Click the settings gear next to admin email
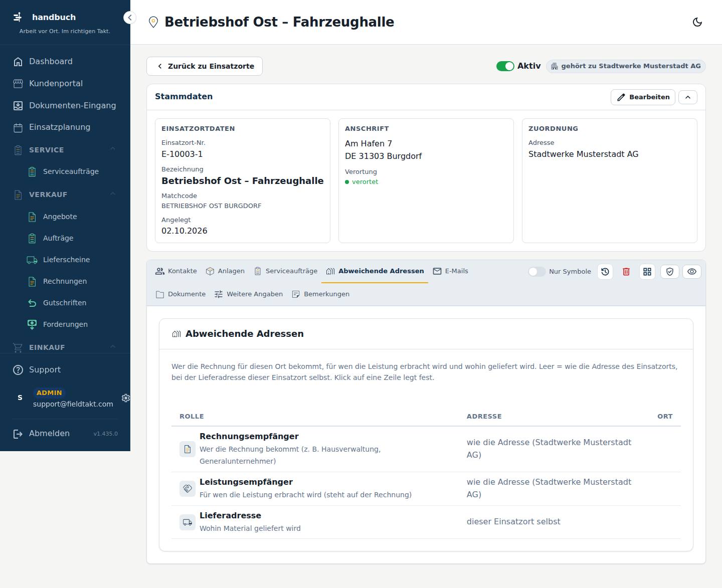 pyautogui.click(x=126, y=398)
